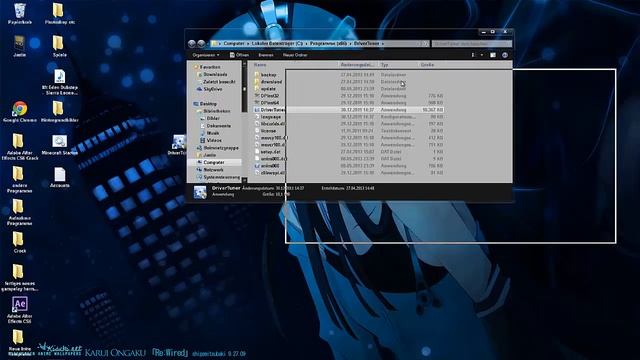Image resolution: width=640 pixels, height=360 pixels.
Task: Click the Explorer forward arrow
Action: pos(201,43)
